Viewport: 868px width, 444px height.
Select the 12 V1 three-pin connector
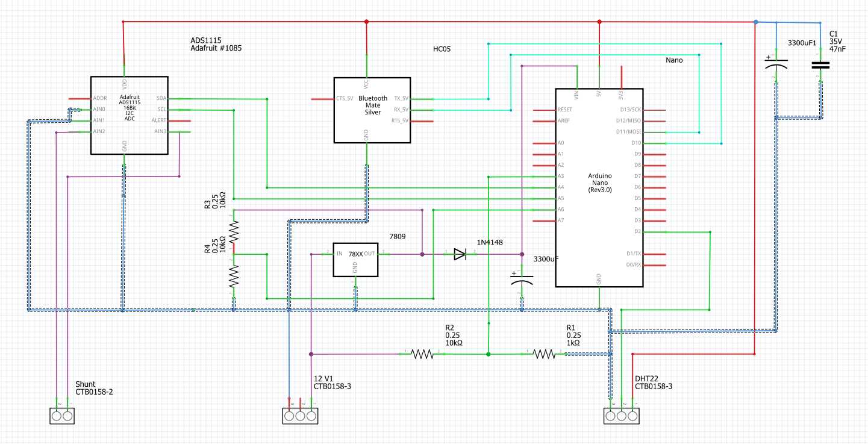point(300,416)
